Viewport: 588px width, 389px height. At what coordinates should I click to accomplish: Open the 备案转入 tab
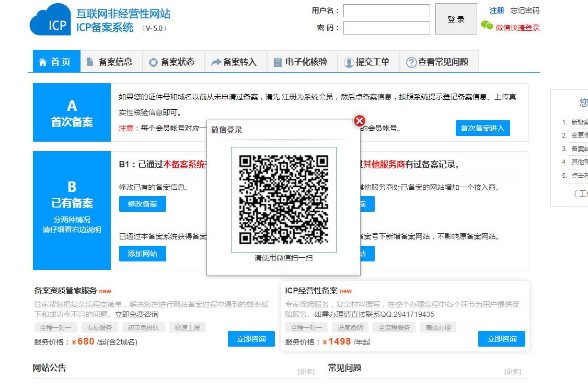tap(236, 61)
